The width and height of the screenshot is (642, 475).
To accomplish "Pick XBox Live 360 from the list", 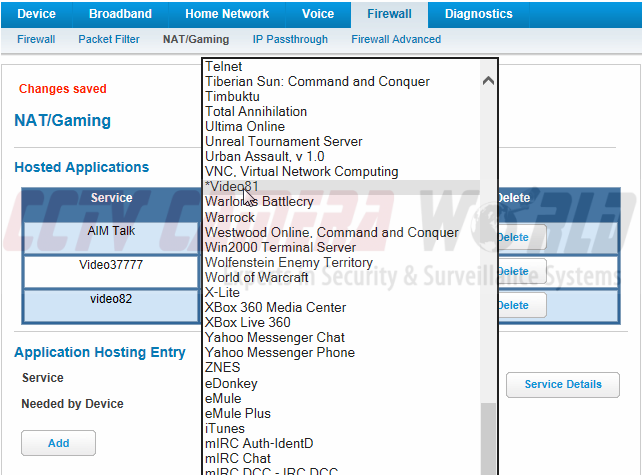I will point(247,322).
